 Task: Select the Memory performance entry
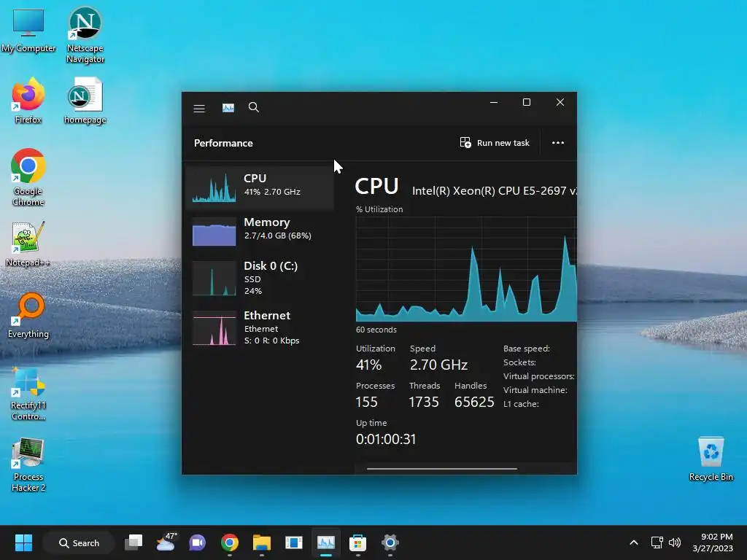[260, 231]
